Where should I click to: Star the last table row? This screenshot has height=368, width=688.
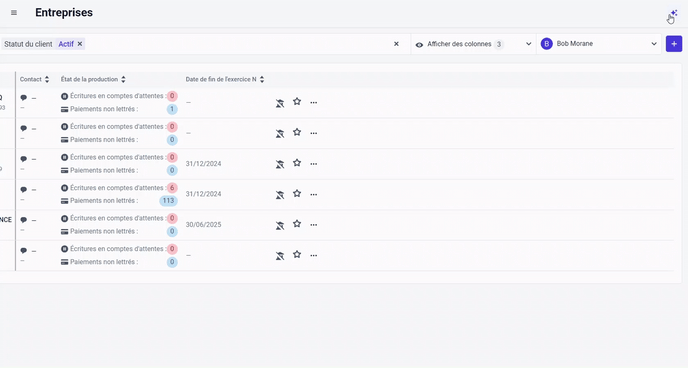(x=297, y=254)
